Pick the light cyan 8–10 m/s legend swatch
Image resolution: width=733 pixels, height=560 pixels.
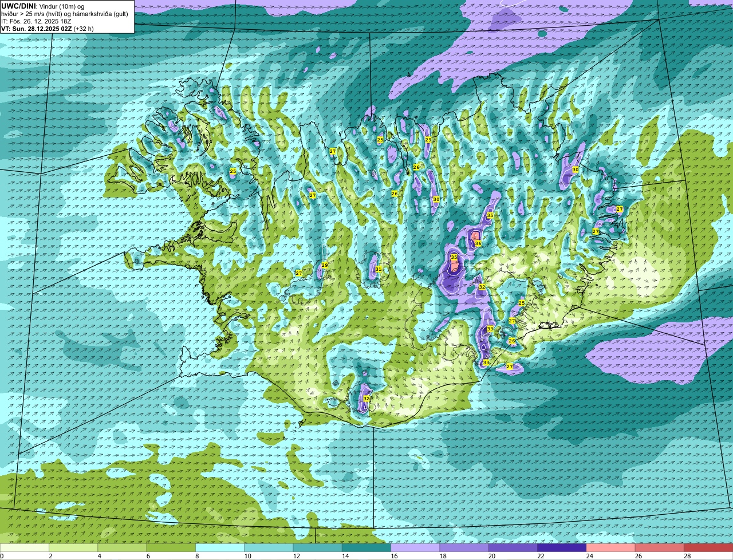(x=220, y=547)
